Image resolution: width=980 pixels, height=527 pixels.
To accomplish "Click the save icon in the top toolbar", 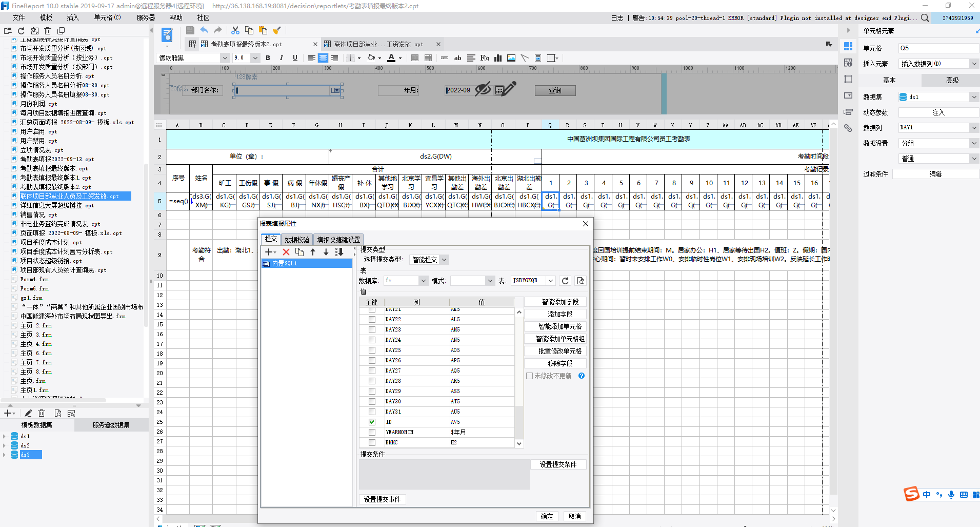I will 190,30.
